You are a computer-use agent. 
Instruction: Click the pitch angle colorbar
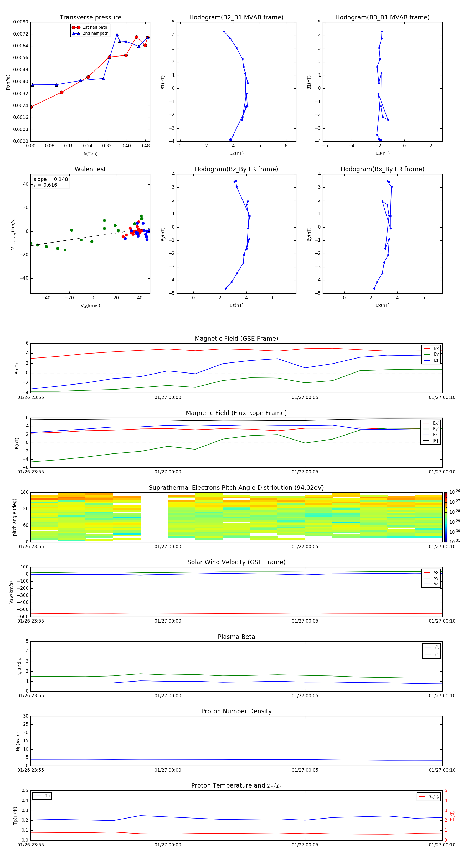tap(445, 517)
